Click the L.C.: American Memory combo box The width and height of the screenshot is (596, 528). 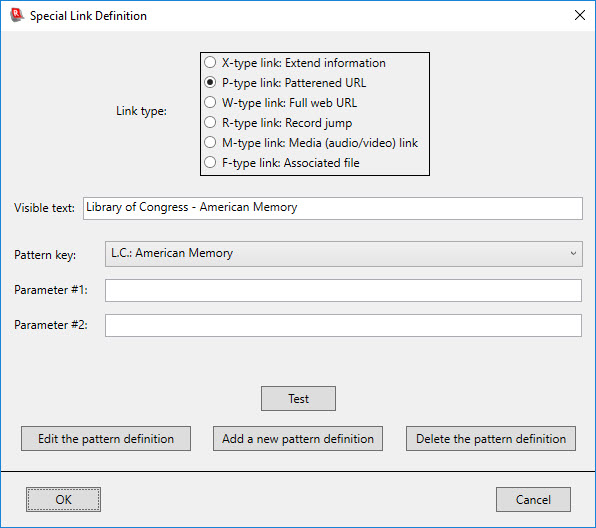[344, 254]
